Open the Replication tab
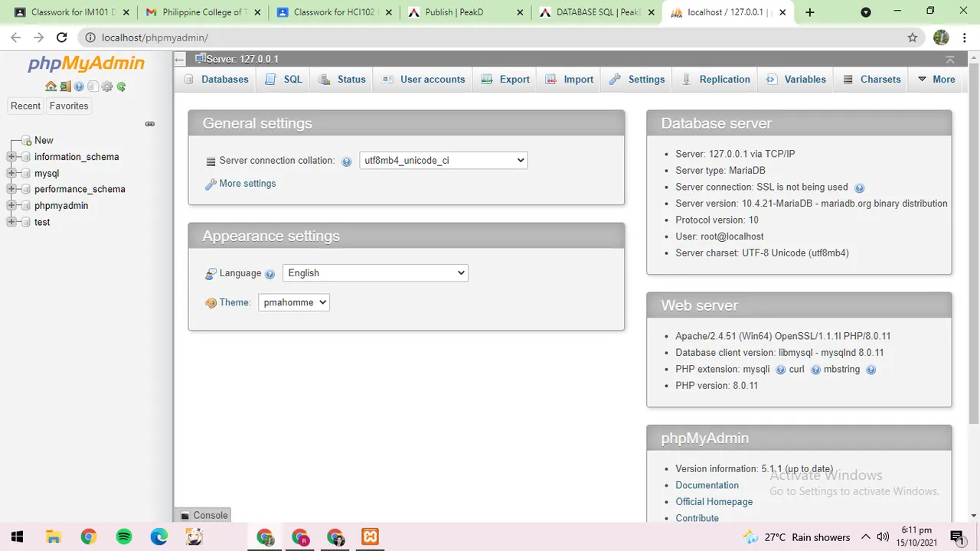This screenshot has height=551, width=980. click(716, 80)
